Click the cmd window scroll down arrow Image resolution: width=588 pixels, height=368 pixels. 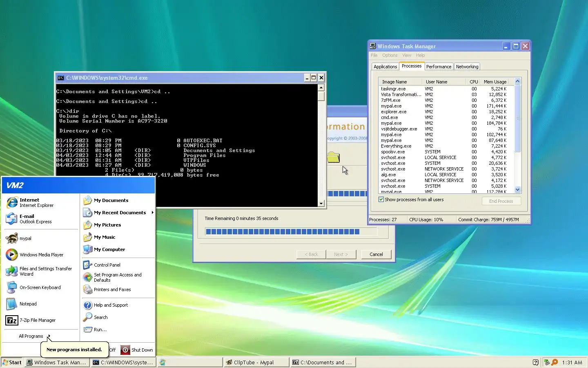coord(321,203)
